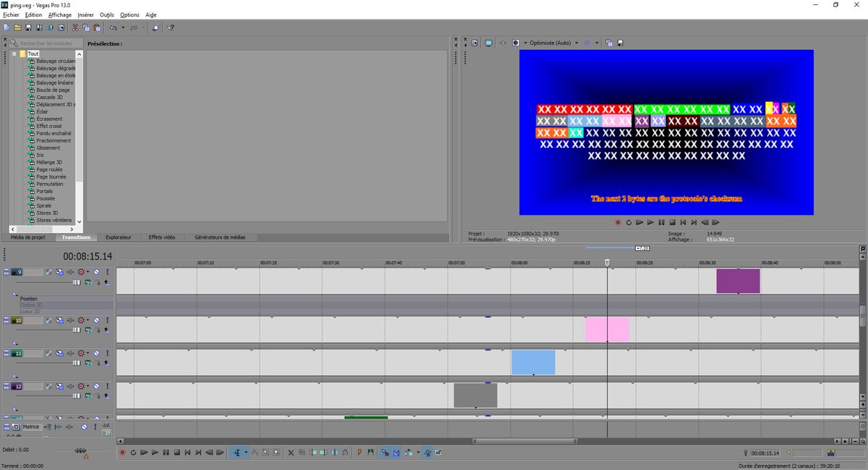Select the Normal edit tool in timeline toolbar
The width and height of the screenshot is (868, 470).
point(237,452)
